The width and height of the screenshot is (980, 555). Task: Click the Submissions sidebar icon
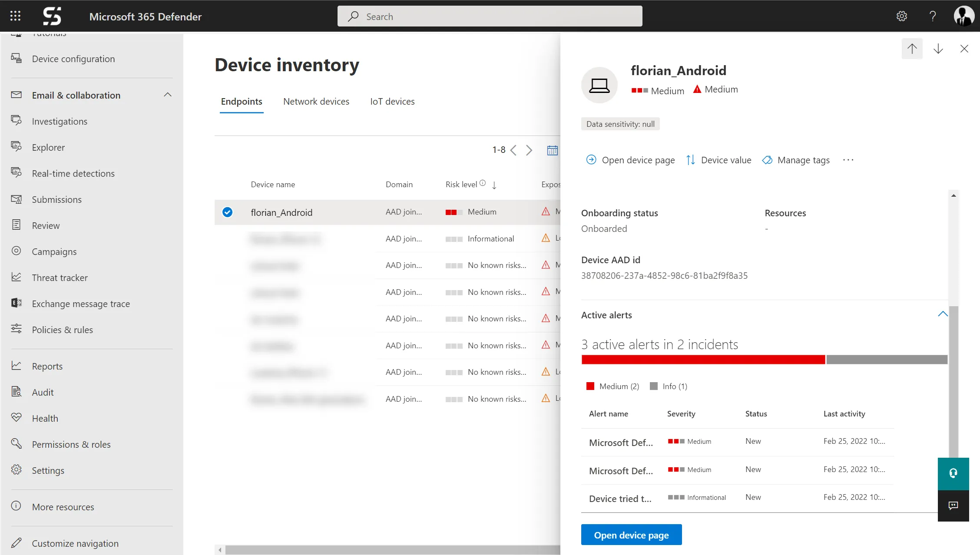click(x=17, y=199)
